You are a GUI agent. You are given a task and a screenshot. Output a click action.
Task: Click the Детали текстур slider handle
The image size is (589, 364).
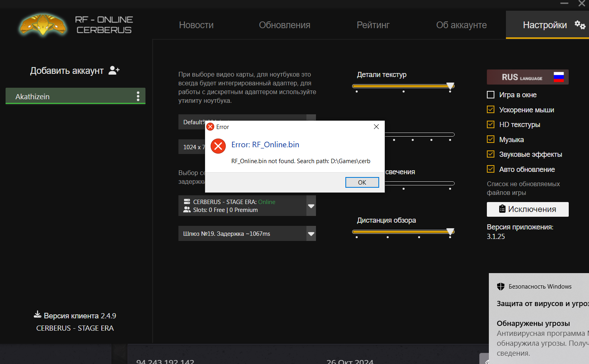pos(450,86)
